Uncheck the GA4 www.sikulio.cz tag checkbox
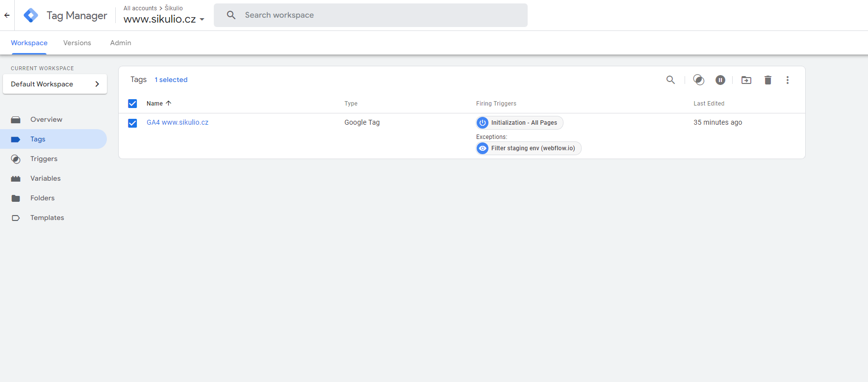Screen dimensions: 868x382 132,123
